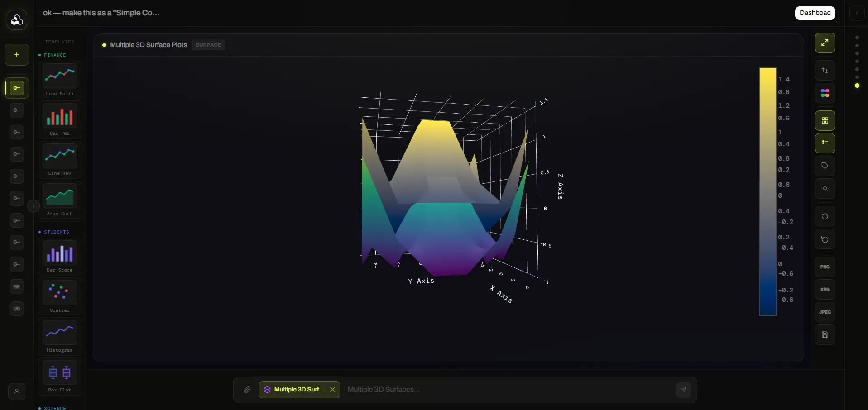Expand the chart to fullscreen
The image size is (868, 410).
[825, 43]
